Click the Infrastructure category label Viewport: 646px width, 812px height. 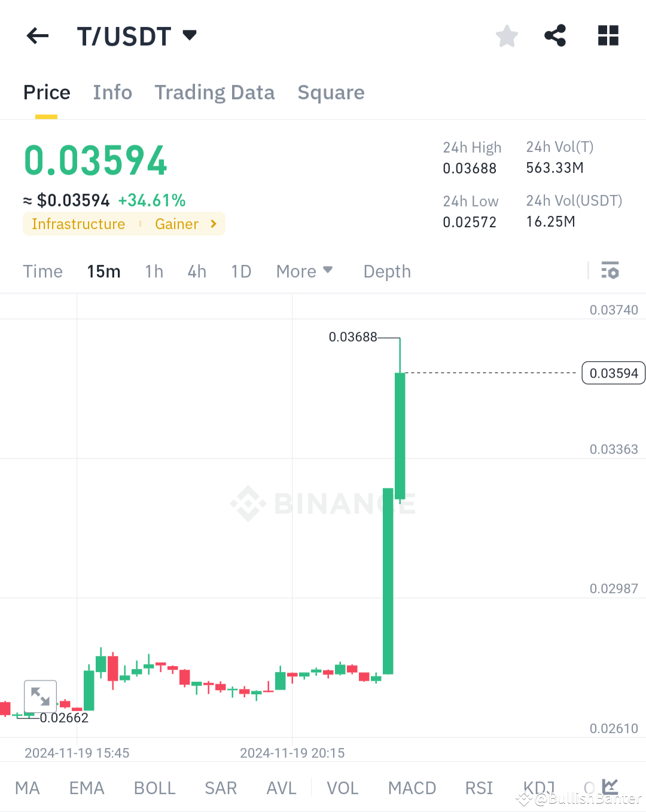tap(78, 224)
